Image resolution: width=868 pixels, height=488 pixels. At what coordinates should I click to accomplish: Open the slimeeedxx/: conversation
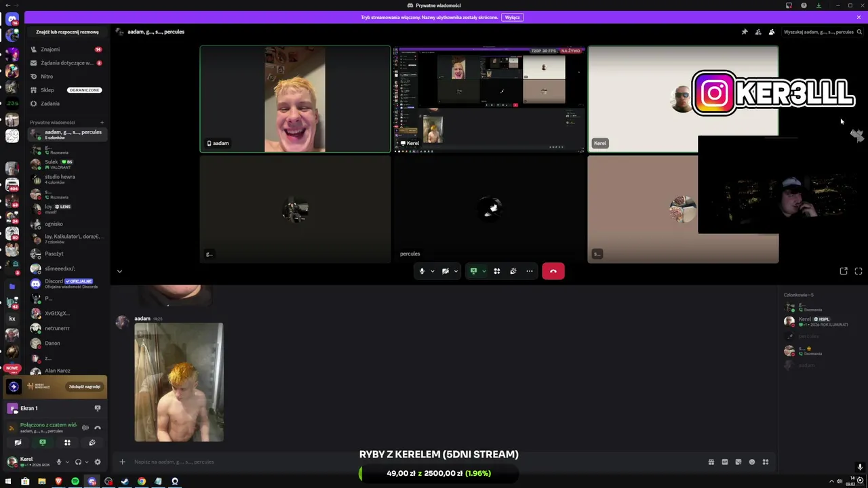click(x=66, y=268)
